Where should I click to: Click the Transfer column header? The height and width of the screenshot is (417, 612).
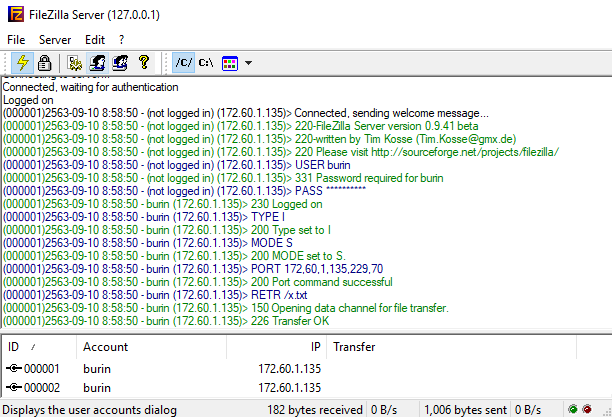tap(353, 346)
